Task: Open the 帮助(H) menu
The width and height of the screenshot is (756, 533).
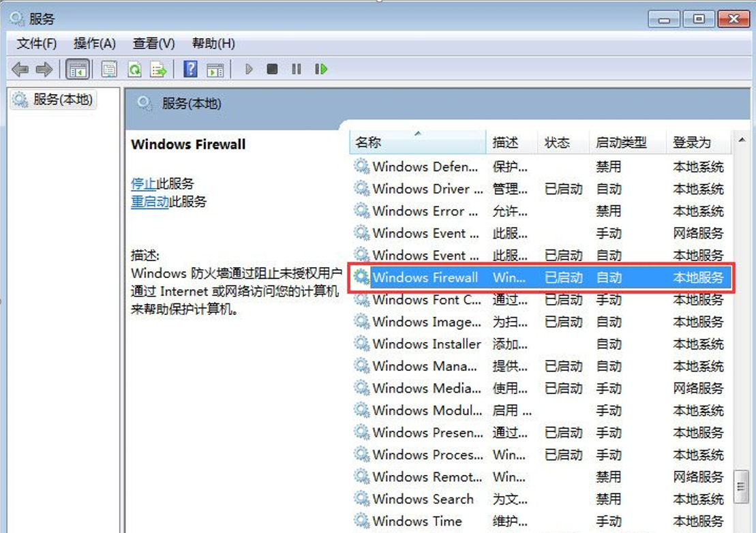Action: coord(213,44)
